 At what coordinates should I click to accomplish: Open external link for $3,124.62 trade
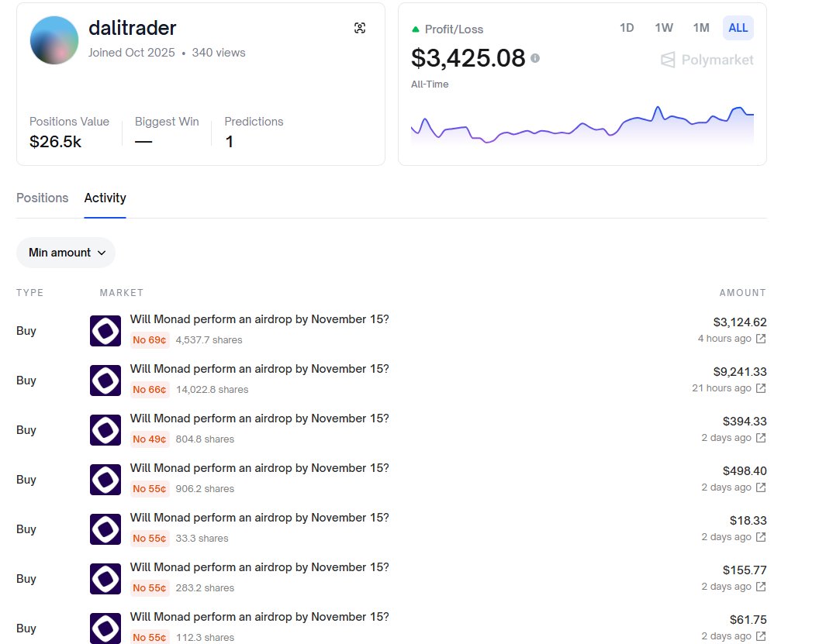(761, 339)
